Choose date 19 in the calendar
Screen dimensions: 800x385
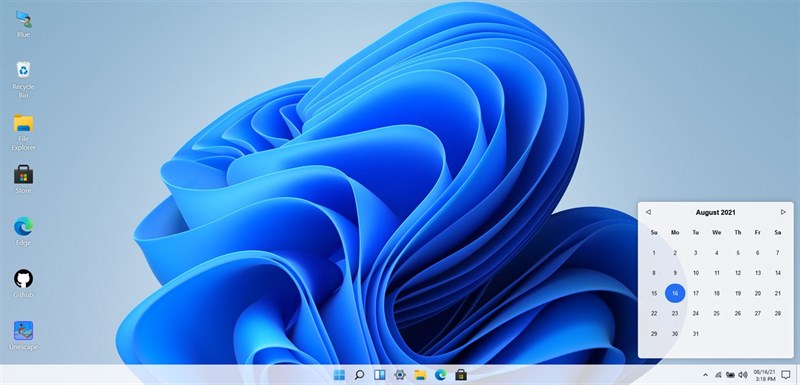(738, 293)
